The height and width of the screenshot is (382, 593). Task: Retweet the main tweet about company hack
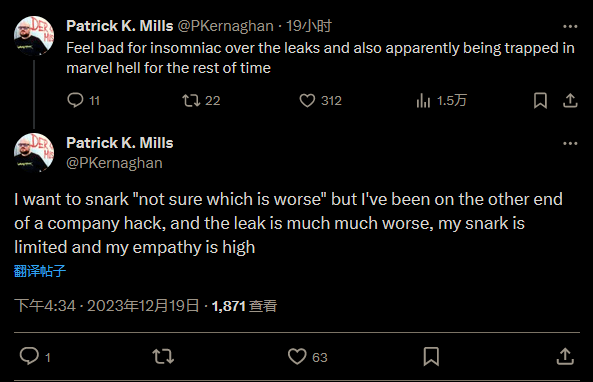[163, 356]
